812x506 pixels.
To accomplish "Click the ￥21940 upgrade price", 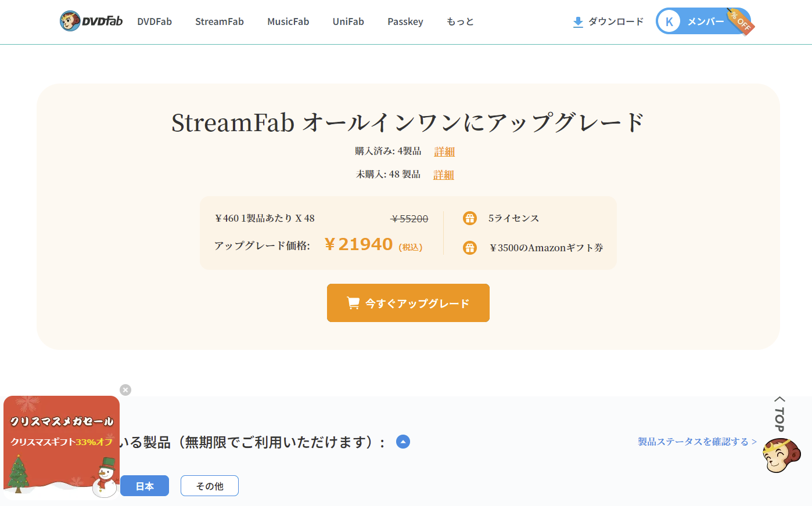I will click(x=359, y=244).
